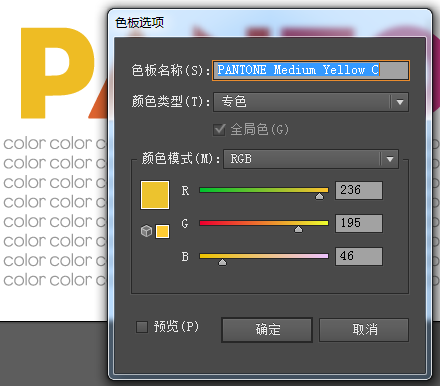
Task: Click the G value field showing 195
Action: click(x=359, y=223)
